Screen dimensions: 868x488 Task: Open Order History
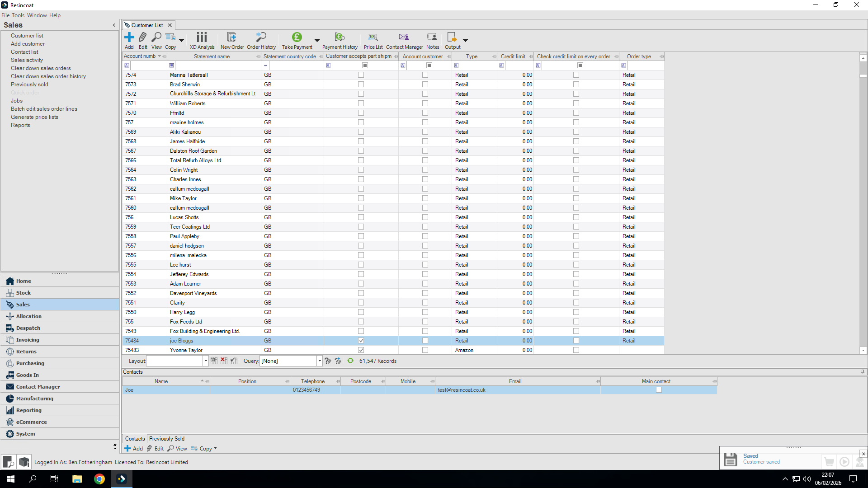[261, 41]
